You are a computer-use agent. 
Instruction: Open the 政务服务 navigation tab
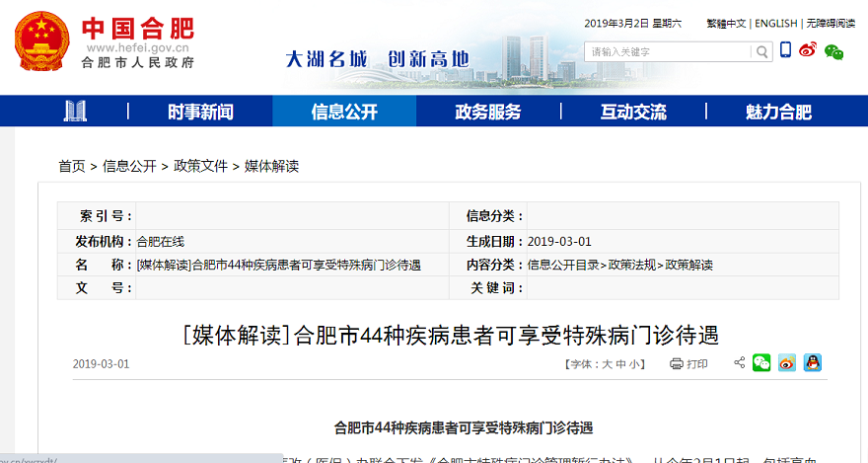click(x=488, y=112)
